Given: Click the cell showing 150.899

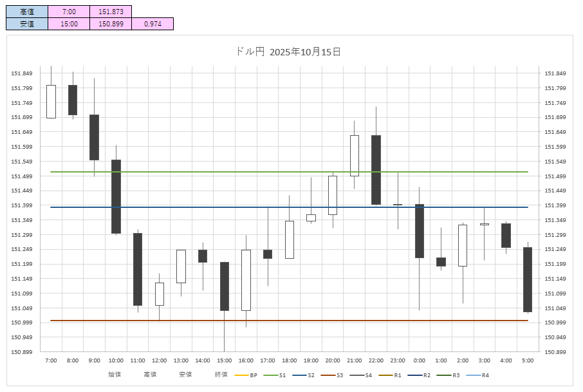Looking at the screenshot, I should (111, 24).
